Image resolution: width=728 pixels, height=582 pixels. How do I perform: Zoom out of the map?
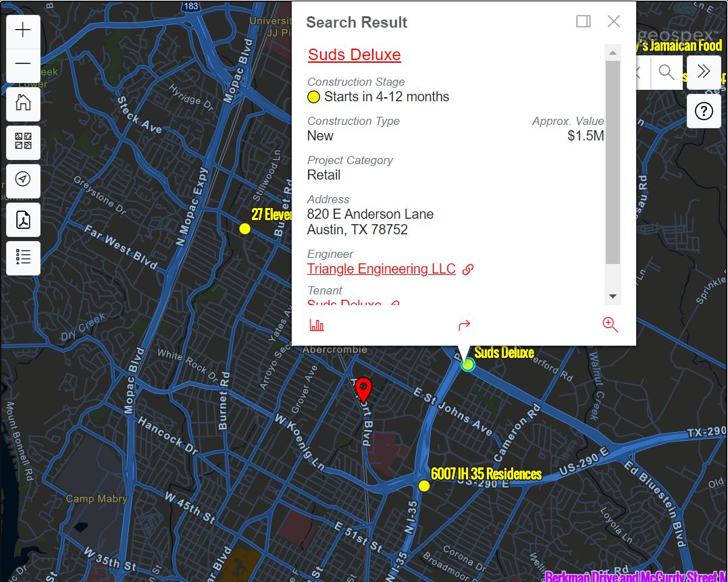23,64
